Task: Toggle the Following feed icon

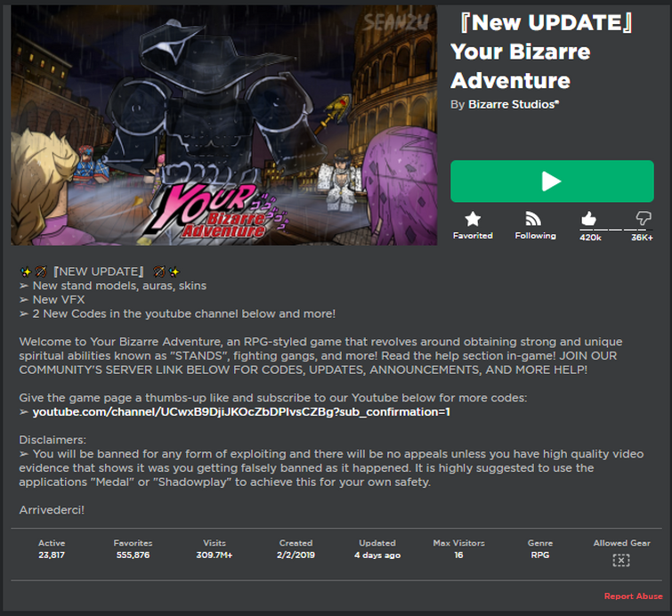Action: coord(533,219)
